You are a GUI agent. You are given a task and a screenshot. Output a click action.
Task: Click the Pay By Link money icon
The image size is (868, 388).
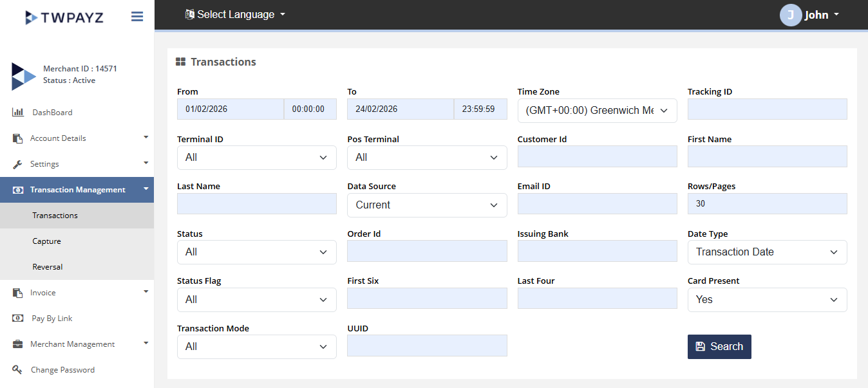click(18, 319)
